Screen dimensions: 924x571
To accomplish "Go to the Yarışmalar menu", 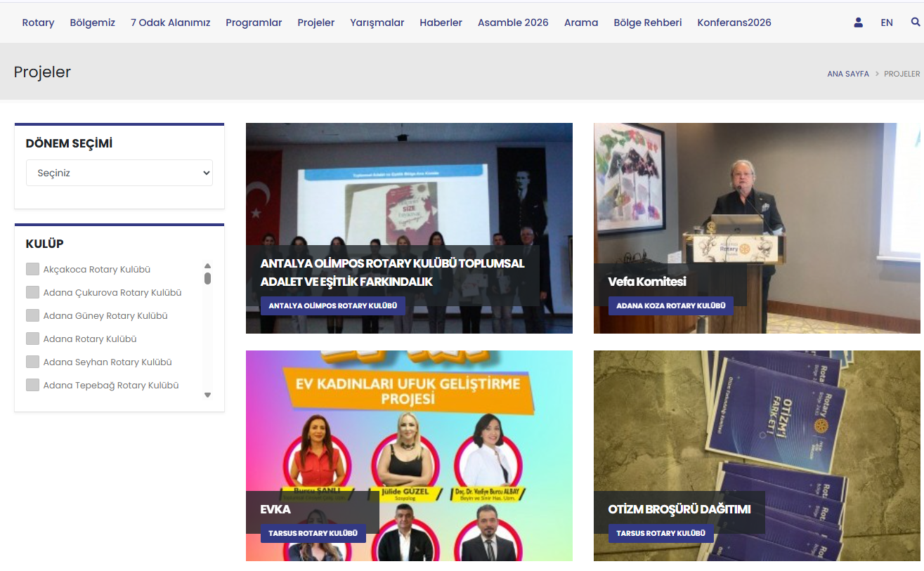I will (377, 22).
